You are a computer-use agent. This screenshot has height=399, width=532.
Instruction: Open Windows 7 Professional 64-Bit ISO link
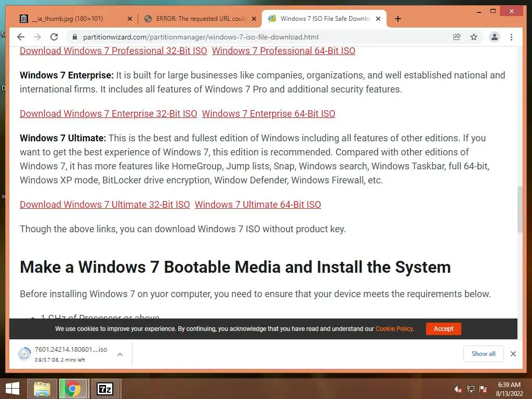284,51
